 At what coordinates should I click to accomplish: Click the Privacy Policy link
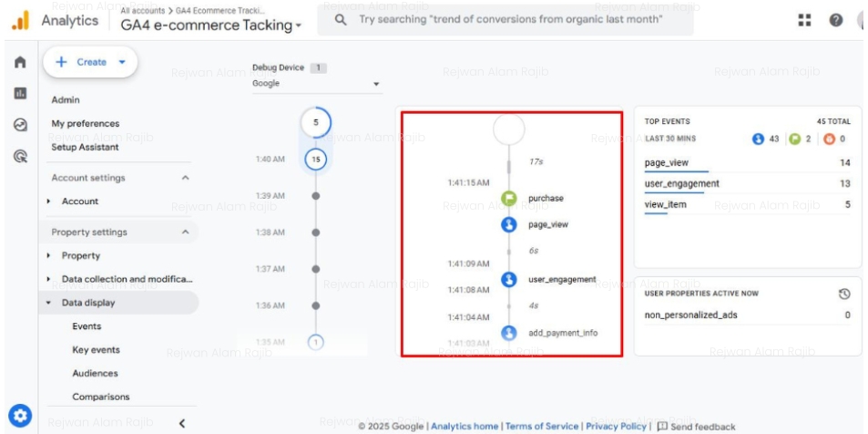coord(616,426)
